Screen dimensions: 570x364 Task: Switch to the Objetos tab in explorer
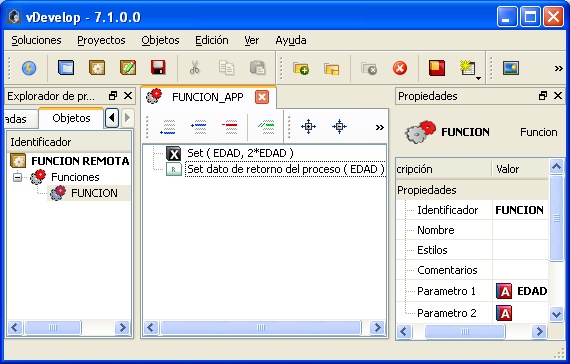pos(71,118)
